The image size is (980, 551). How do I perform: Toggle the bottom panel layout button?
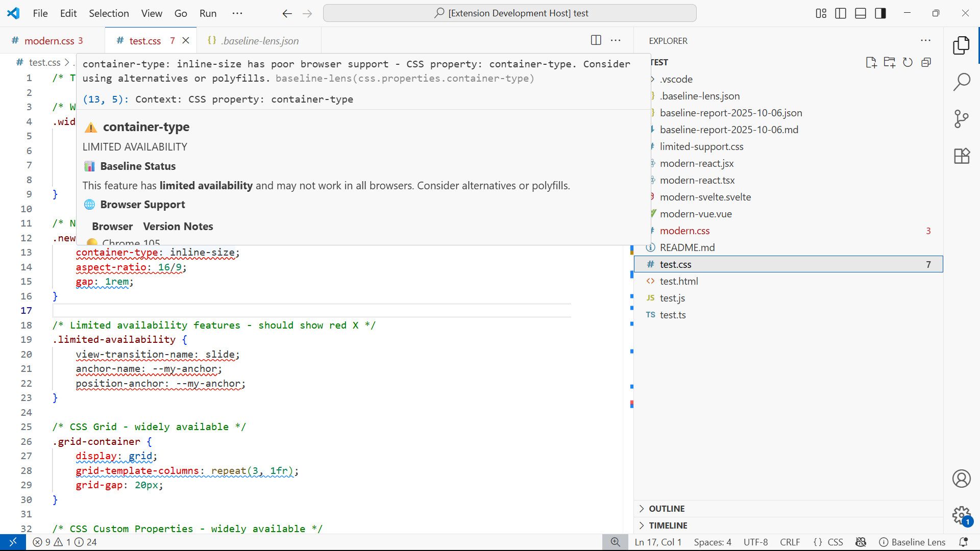(861, 13)
